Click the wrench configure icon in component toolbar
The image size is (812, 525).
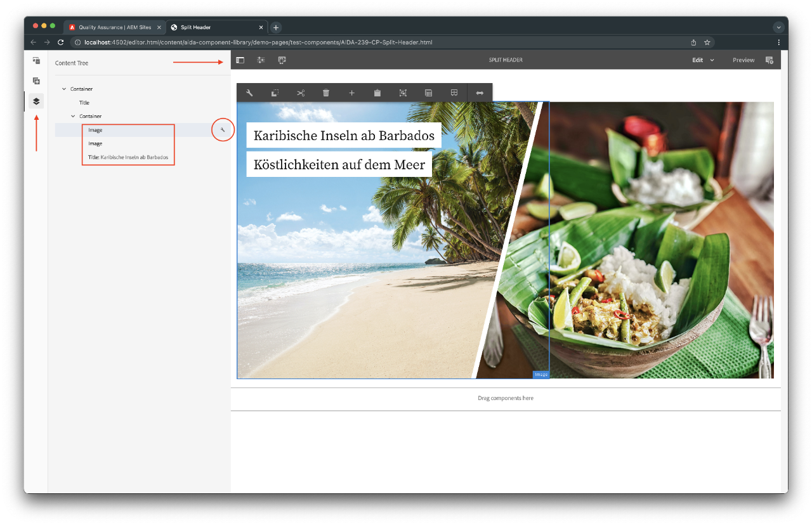click(x=249, y=93)
